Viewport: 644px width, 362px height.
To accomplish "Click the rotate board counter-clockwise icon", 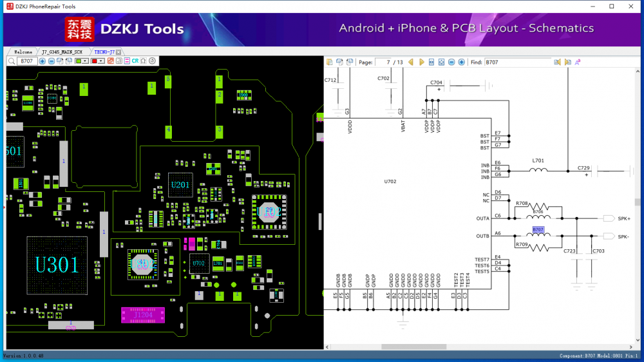I will click(x=69, y=61).
